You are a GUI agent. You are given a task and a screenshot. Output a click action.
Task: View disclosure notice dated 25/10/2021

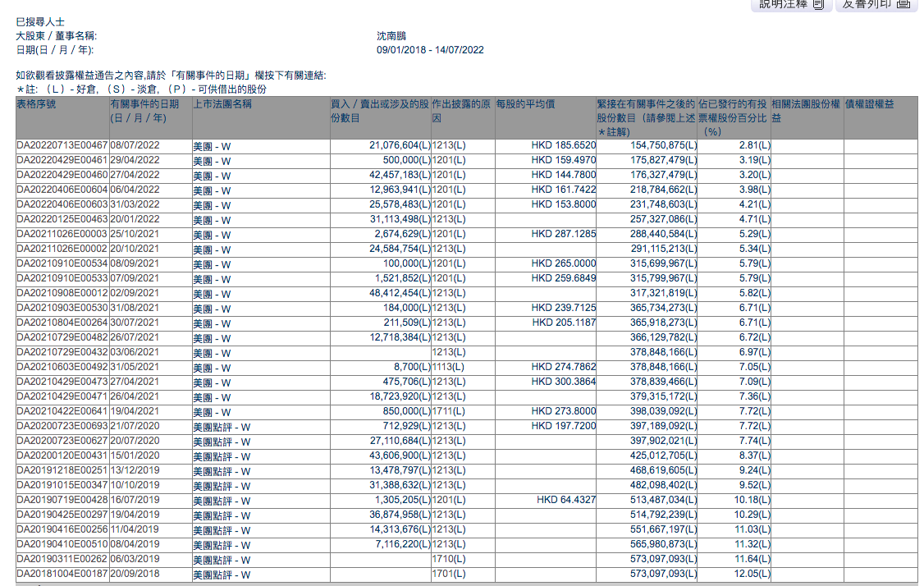pyautogui.click(x=135, y=234)
